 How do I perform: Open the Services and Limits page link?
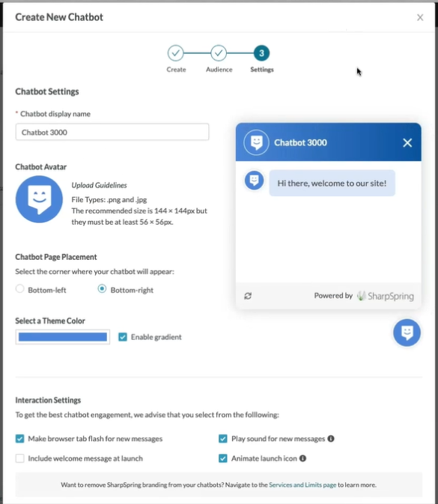pyautogui.click(x=302, y=485)
